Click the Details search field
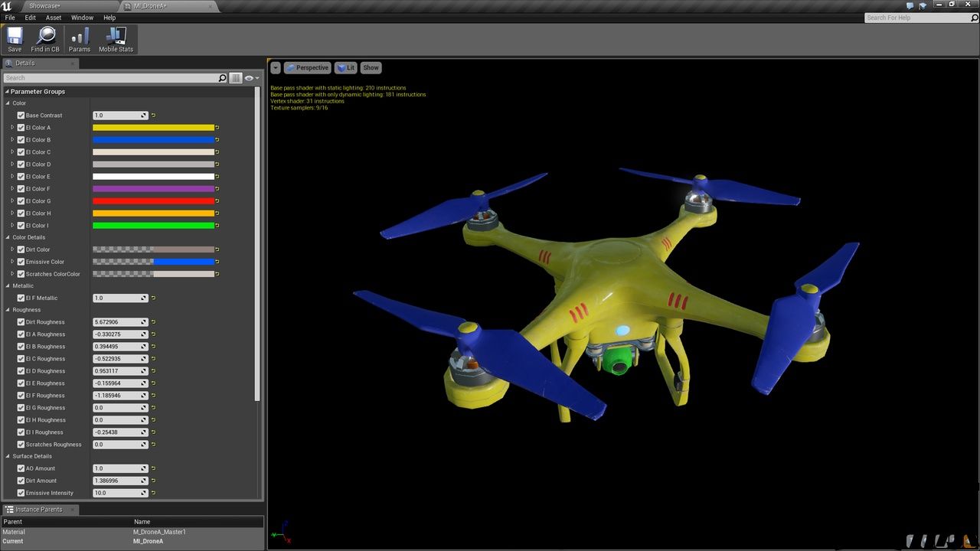The width and height of the screenshot is (980, 551). tap(111, 78)
